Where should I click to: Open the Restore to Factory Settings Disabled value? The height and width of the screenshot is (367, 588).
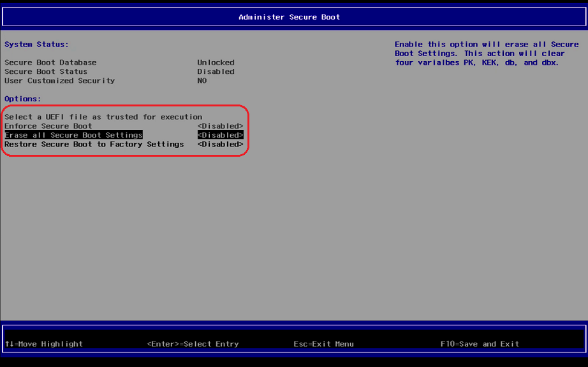tap(220, 144)
